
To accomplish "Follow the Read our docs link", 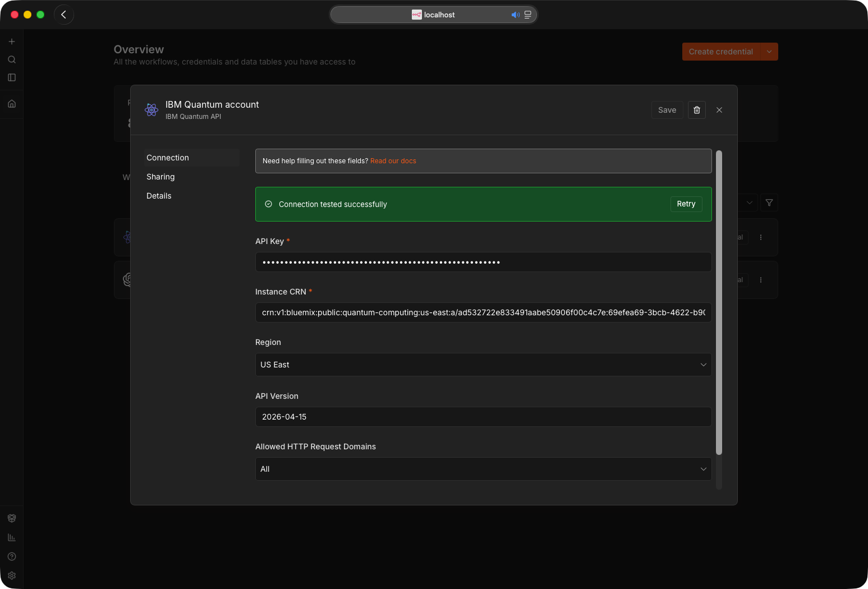I will coord(393,161).
